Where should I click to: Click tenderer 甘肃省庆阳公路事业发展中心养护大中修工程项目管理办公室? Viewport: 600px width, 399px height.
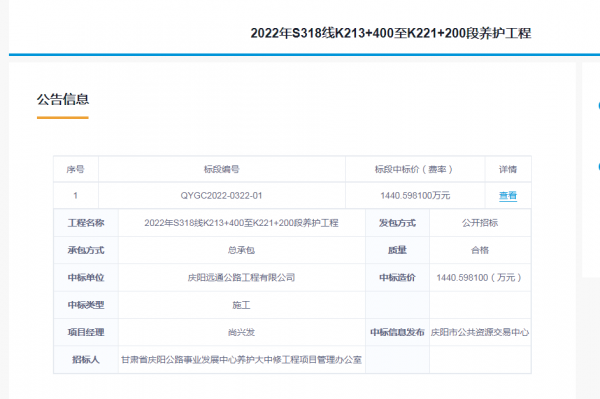(241, 360)
